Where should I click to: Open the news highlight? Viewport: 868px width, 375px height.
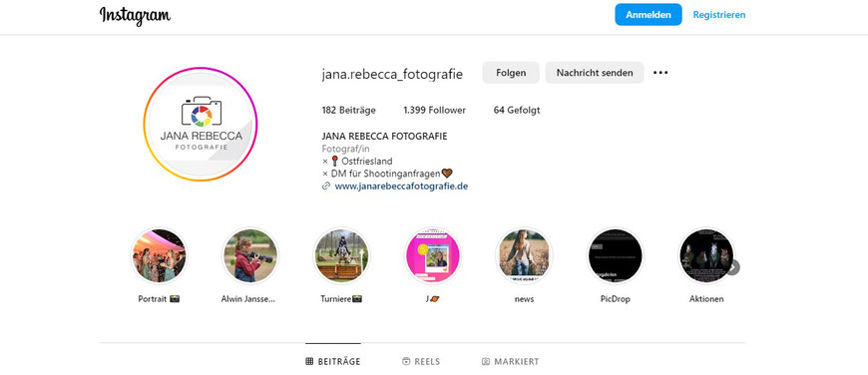524,256
